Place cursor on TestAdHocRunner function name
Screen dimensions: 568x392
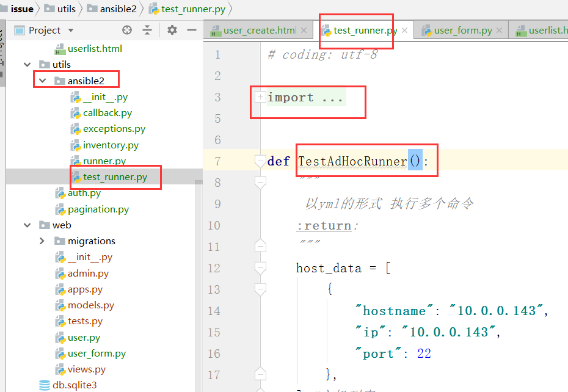[352, 161]
